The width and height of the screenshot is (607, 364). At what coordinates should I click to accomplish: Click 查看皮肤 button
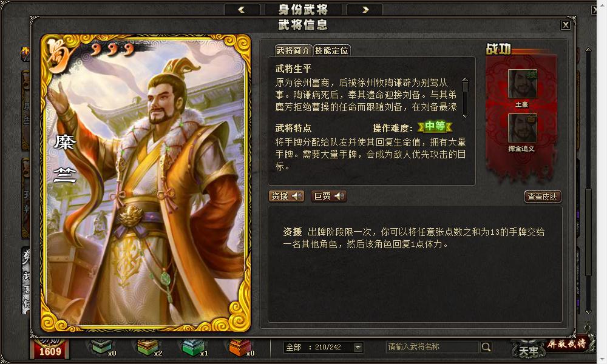pos(543,197)
